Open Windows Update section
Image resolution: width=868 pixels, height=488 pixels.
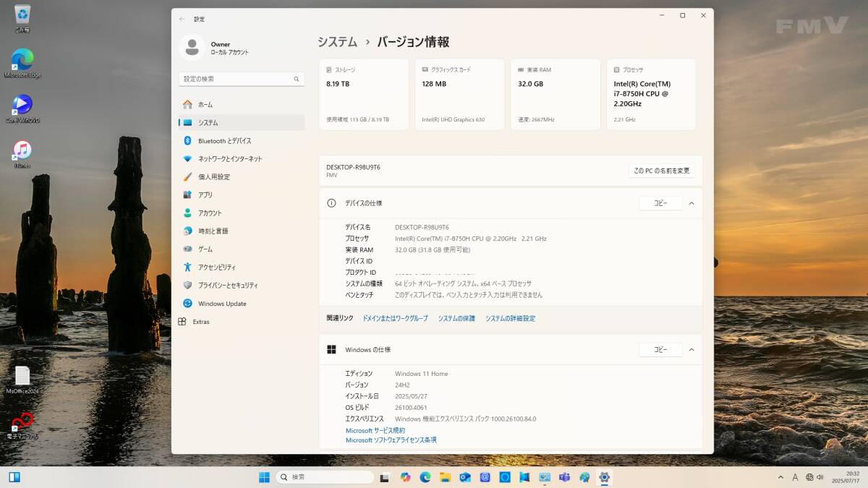coord(222,304)
